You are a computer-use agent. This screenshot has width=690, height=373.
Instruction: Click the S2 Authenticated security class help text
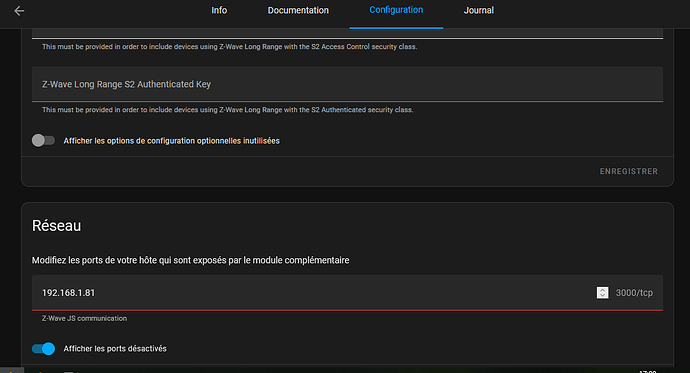pyautogui.click(x=228, y=110)
